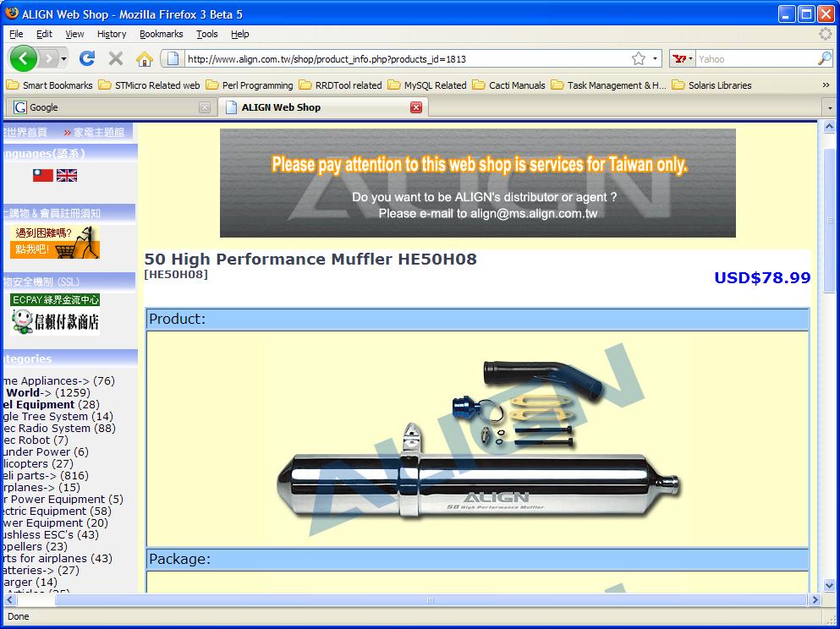Reload the current page
The height and width of the screenshot is (629, 840).
point(87,58)
